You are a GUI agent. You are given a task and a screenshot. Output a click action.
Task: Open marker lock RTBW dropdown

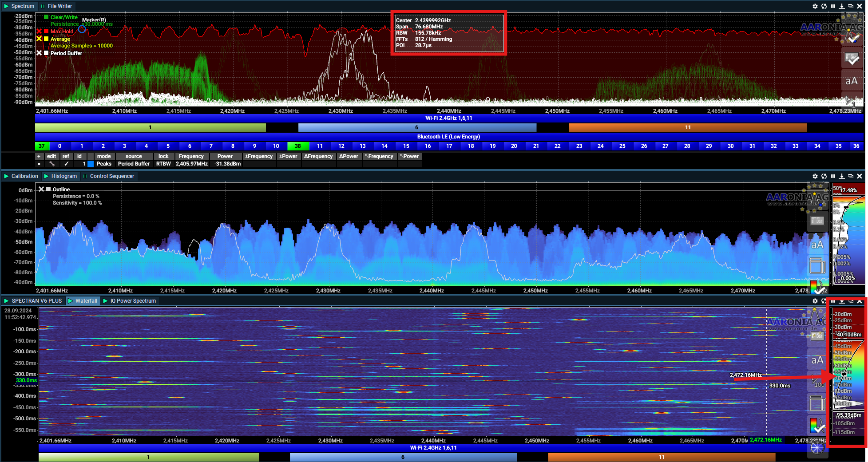point(163,164)
